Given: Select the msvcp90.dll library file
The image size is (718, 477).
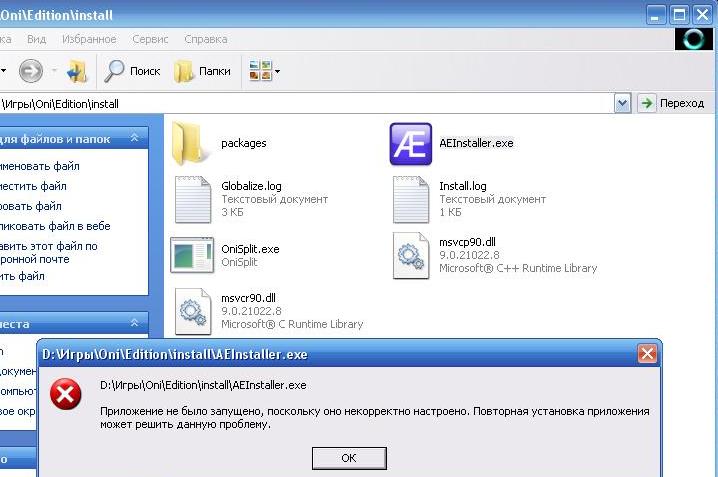Looking at the screenshot, I should pos(410,255).
